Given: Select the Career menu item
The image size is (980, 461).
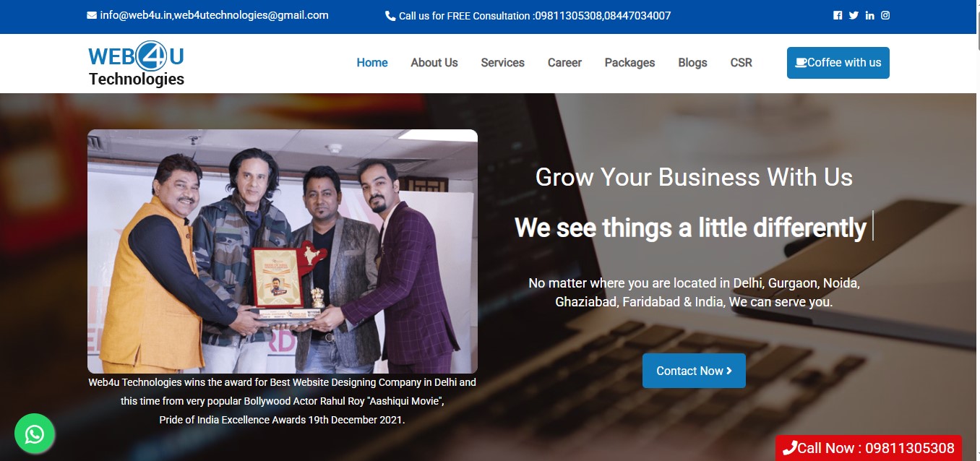Looking at the screenshot, I should [x=564, y=63].
